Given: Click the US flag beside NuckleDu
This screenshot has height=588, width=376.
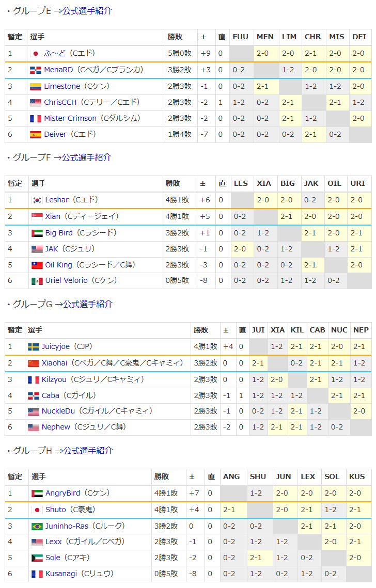Looking at the screenshot, I should [34, 412].
